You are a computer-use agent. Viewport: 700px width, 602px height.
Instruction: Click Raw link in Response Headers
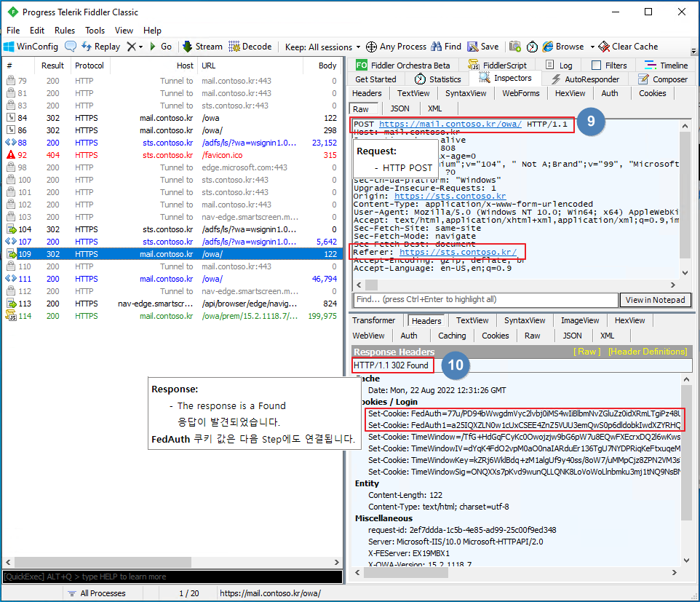[x=586, y=352]
